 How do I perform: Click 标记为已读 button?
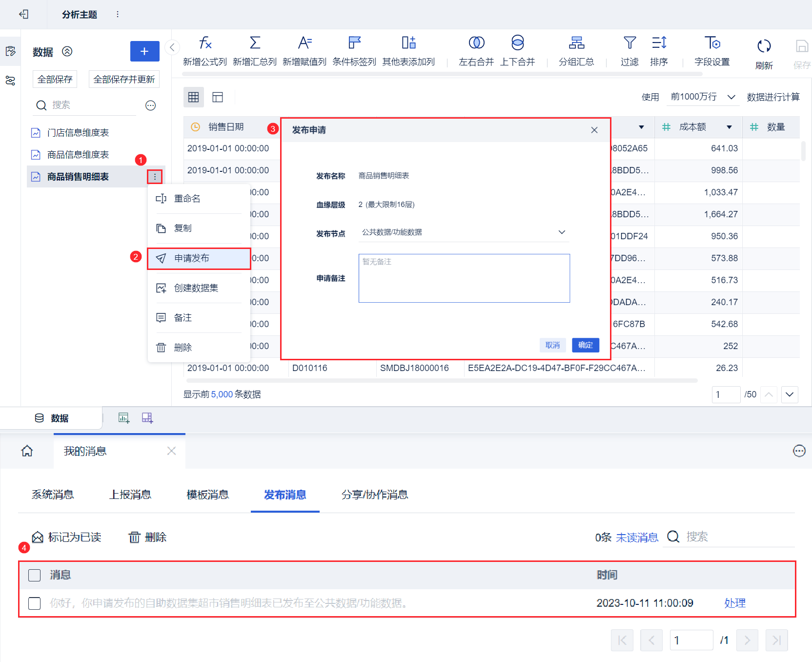tap(67, 538)
